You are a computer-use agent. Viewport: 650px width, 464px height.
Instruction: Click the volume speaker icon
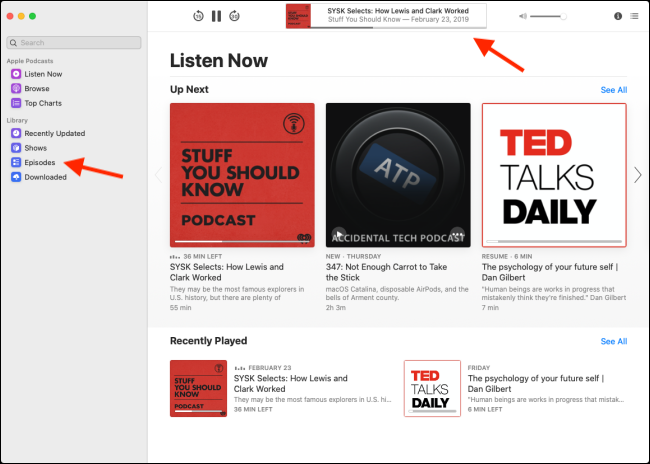tap(523, 16)
